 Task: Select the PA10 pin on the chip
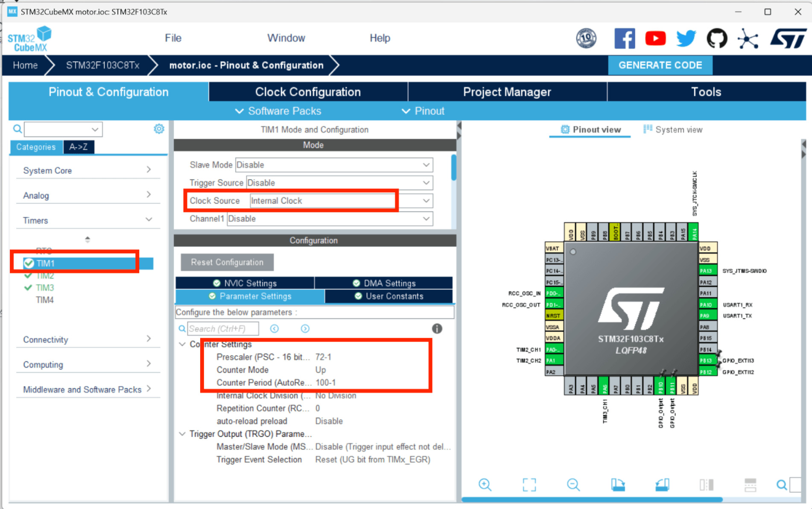tap(707, 304)
